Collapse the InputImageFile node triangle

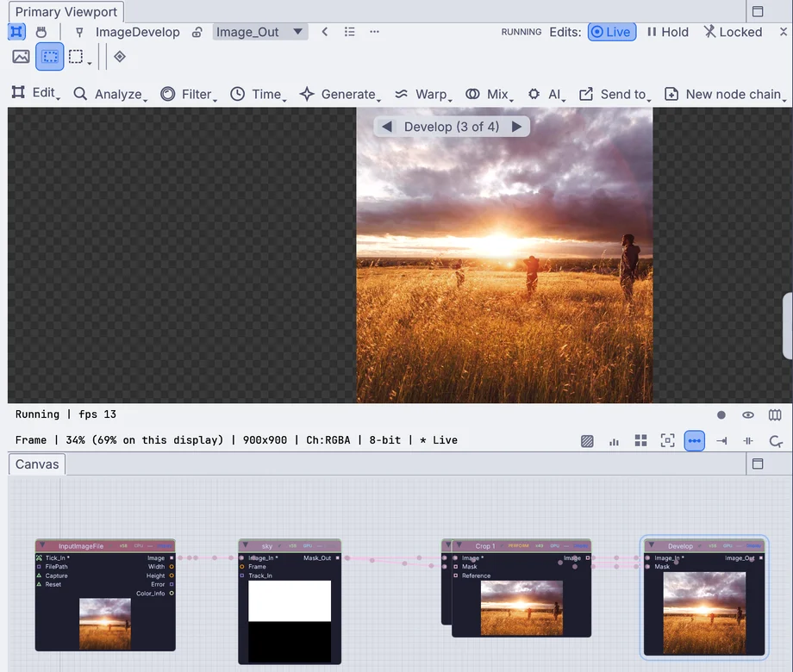click(42, 545)
